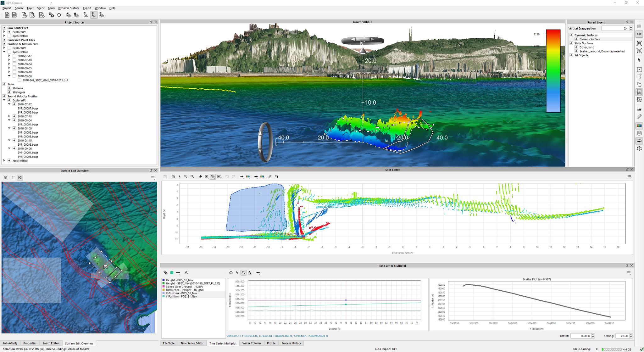Click the gears settings icon in main toolbar
The width and height of the screenshot is (644, 352).
51,15
